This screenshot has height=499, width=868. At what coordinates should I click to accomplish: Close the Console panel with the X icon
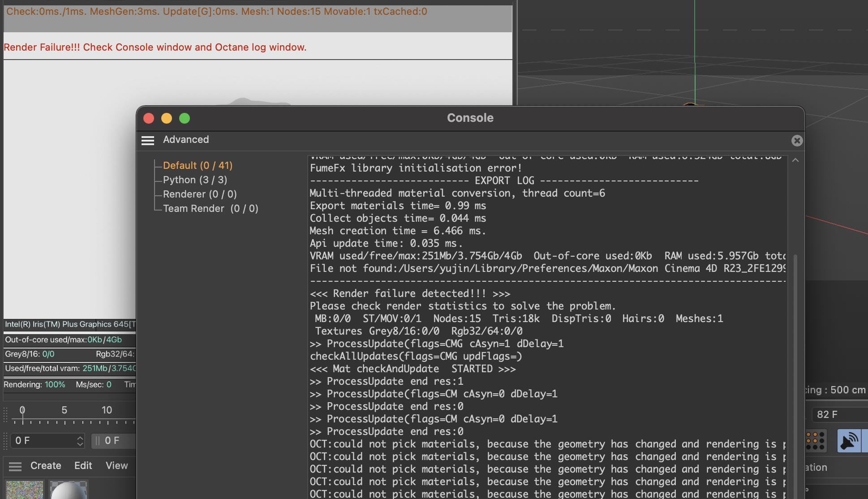[x=797, y=141]
